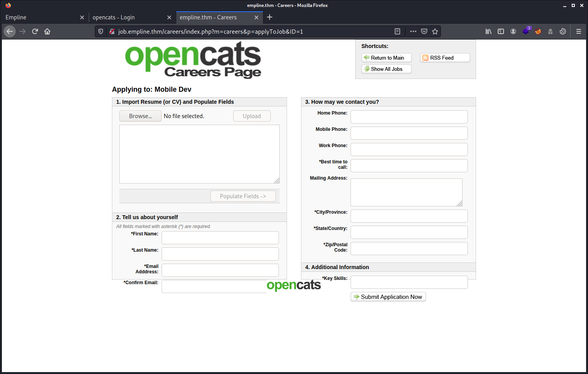588x374 pixels.
Task: Close the Empline tab
Action: pyautogui.click(x=82, y=17)
